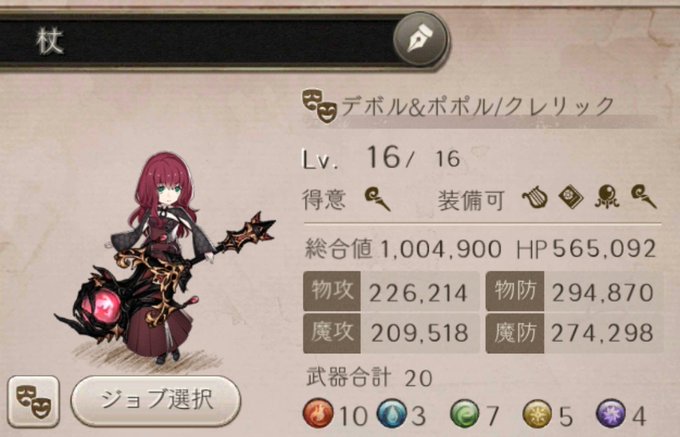The height and width of the screenshot is (437, 680).
Task: Tap the 魔防 stat label
Action: coord(515,333)
